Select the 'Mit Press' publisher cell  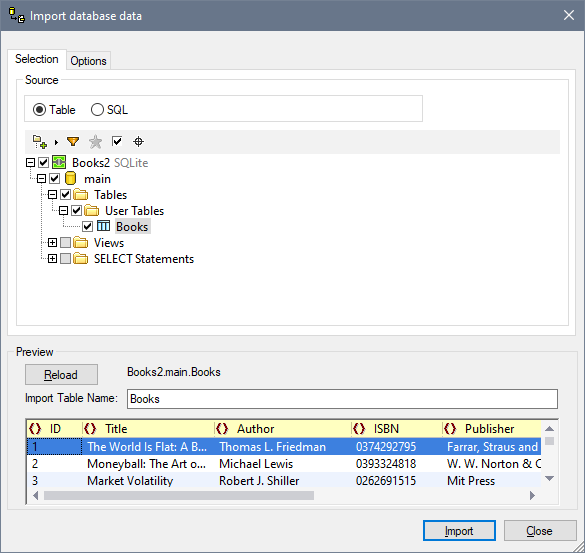tap(492, 481)
